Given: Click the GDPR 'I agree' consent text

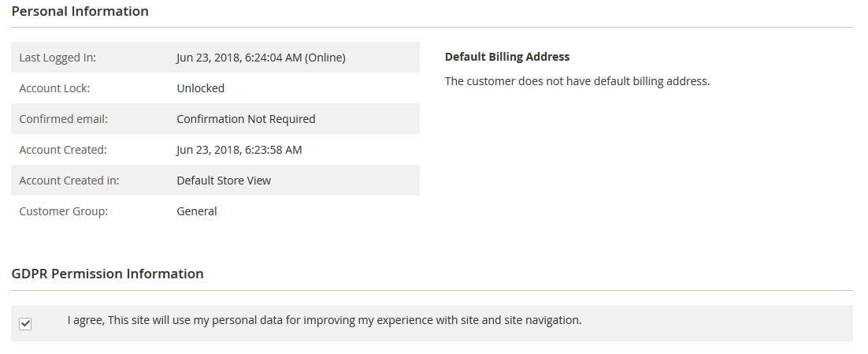Looking at the screenshot, I should coord(324,321).
